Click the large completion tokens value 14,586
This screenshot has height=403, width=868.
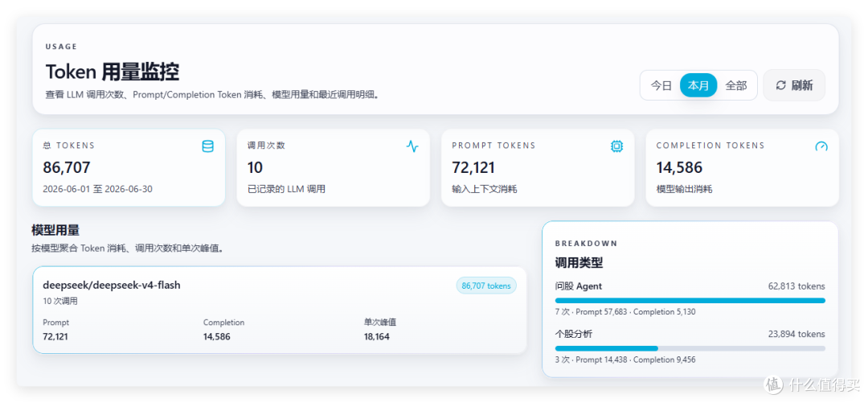point(679,167)
